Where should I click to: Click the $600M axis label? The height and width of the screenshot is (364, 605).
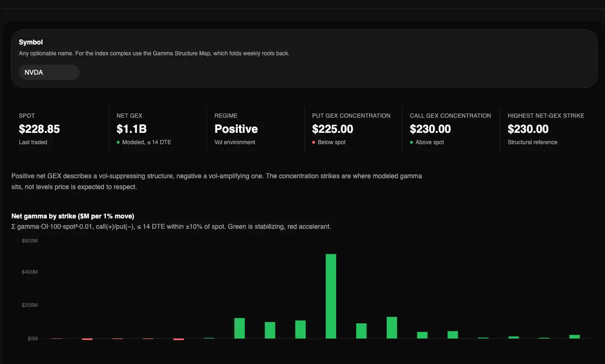pyautogui.click(x=30, y=241)
